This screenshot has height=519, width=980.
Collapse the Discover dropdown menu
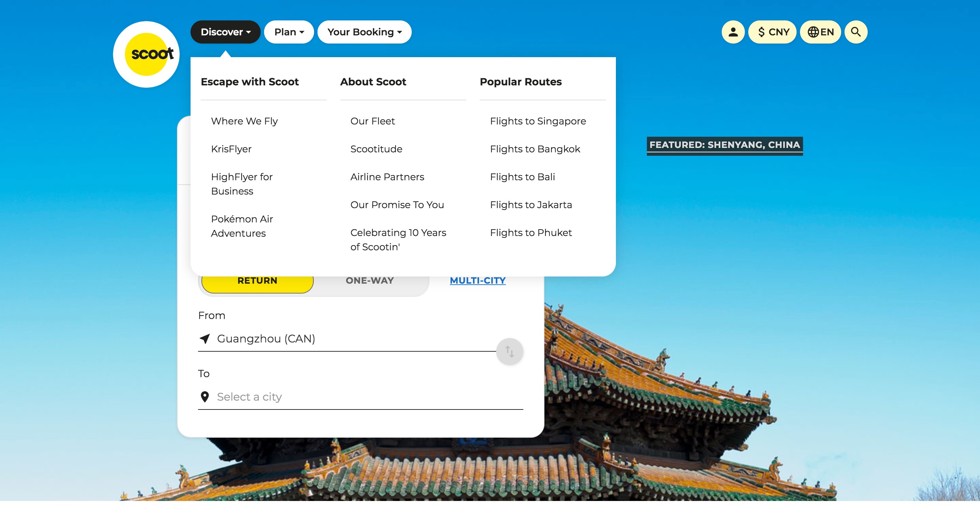tap(225, 32)
